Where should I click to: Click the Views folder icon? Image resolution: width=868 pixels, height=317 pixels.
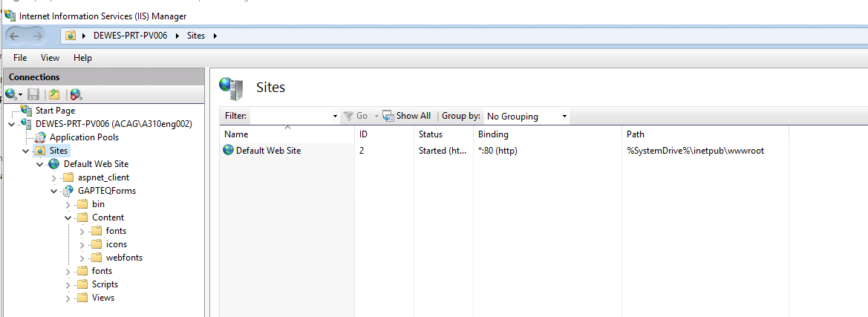pos(82,298)
